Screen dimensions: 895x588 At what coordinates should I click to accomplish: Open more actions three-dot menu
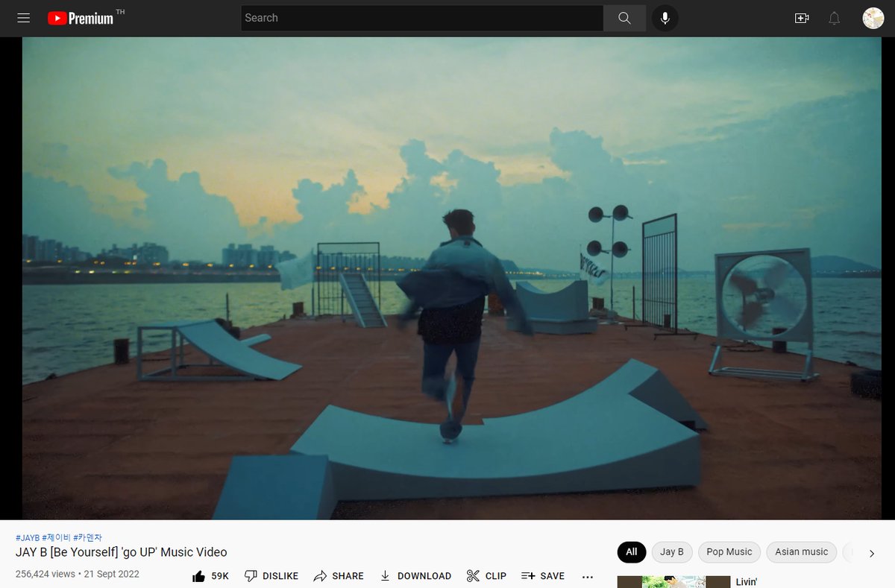pyautogui.click(x=588, y=576)
